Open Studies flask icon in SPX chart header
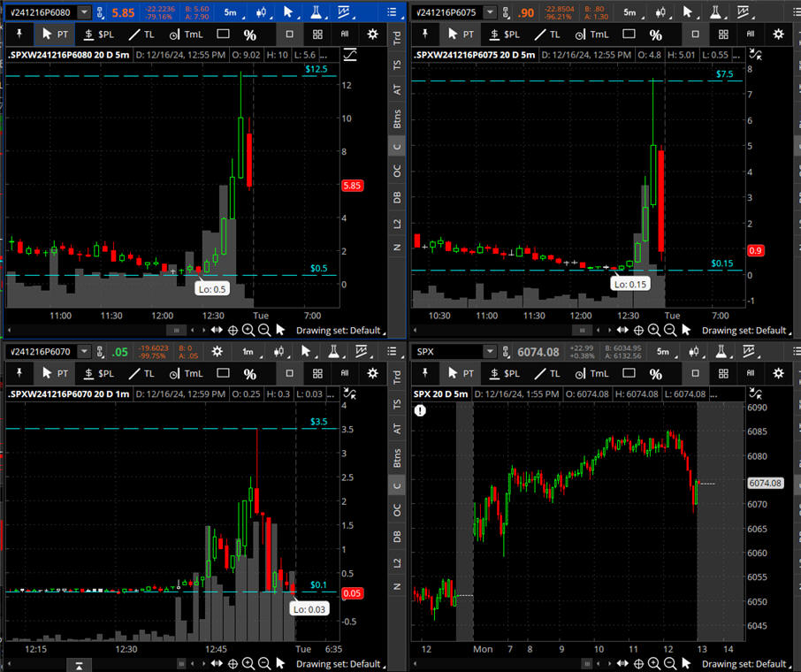 [721, 352]
